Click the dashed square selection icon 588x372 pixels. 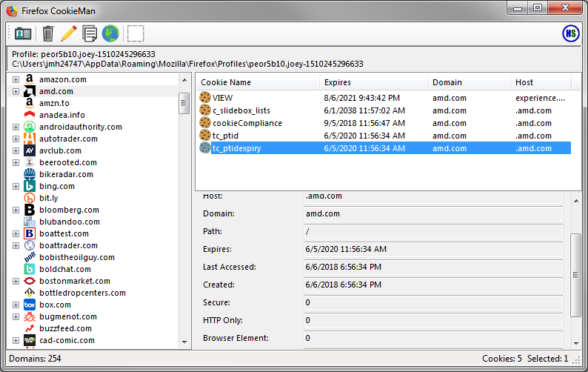tap(136, 33)
